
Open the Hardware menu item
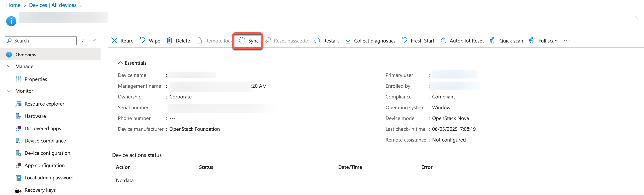tap(35, 116)
